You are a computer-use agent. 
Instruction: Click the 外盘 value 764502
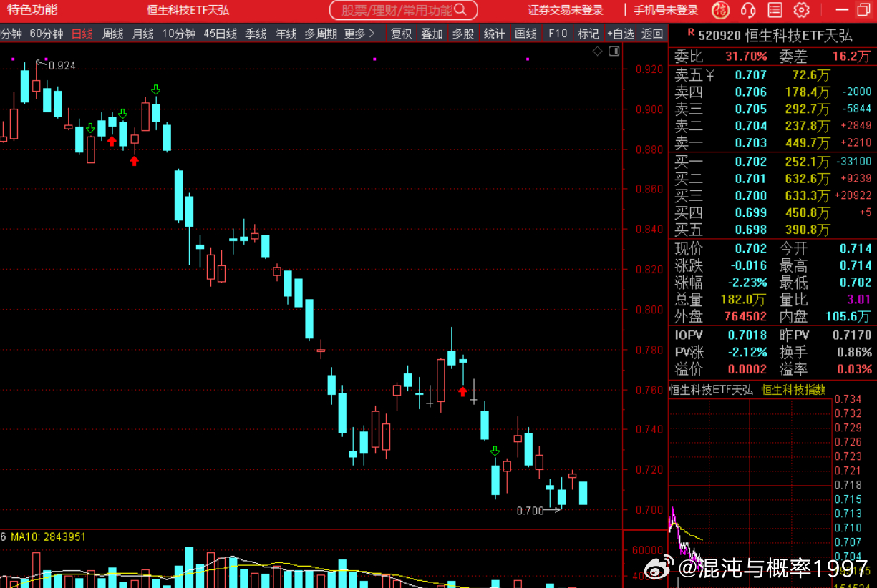pos(745,316)
